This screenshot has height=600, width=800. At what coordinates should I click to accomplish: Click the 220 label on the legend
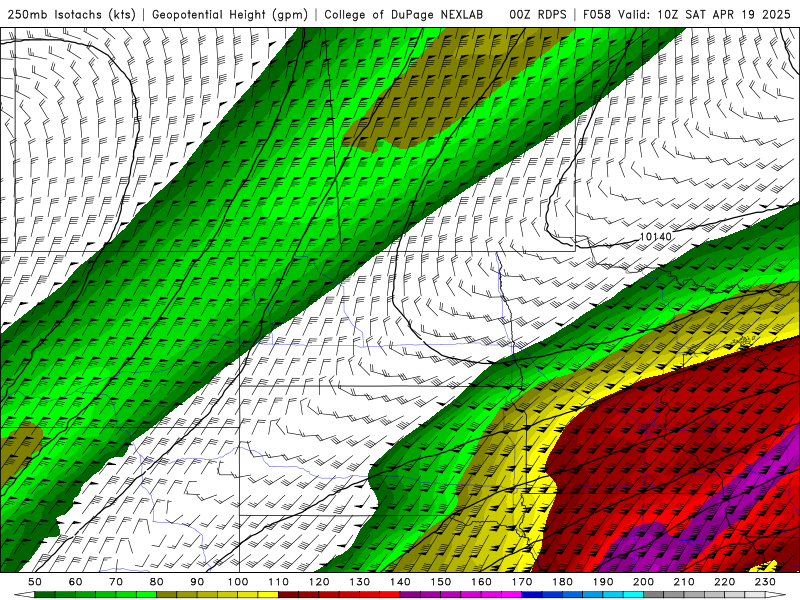(724, 582)
